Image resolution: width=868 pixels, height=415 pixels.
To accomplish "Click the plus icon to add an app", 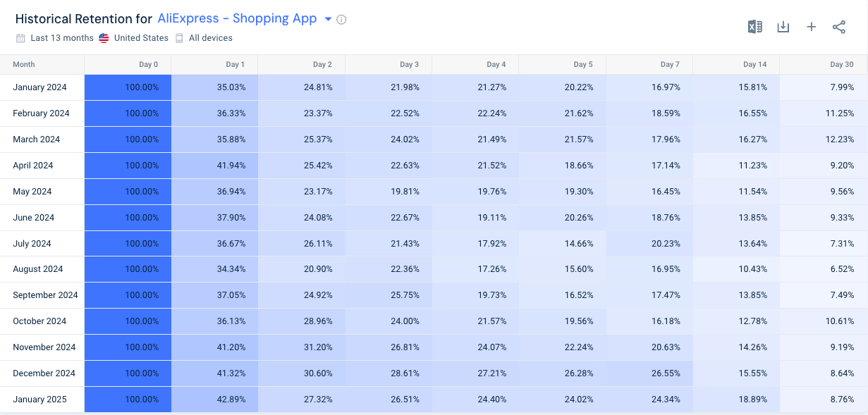I will 811,26.
